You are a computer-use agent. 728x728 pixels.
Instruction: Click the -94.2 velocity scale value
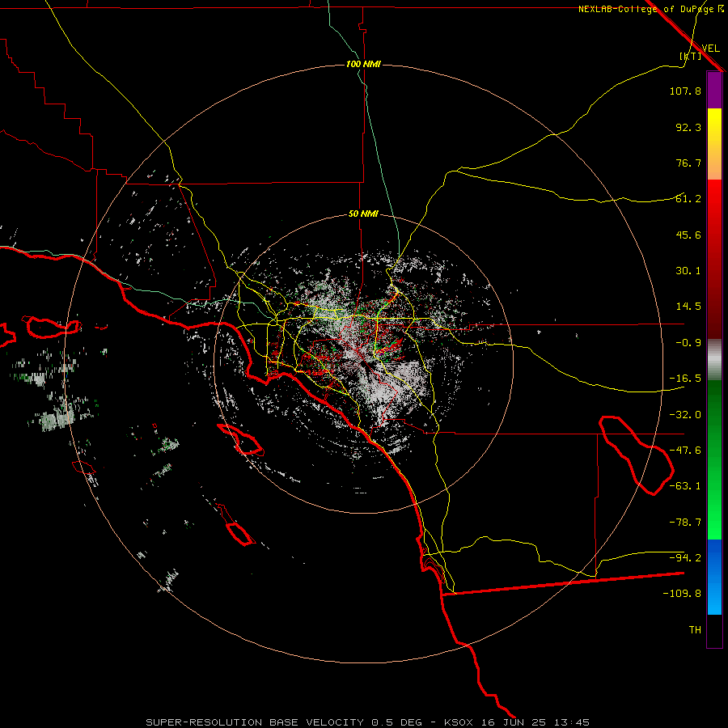[x=685, y=558]
